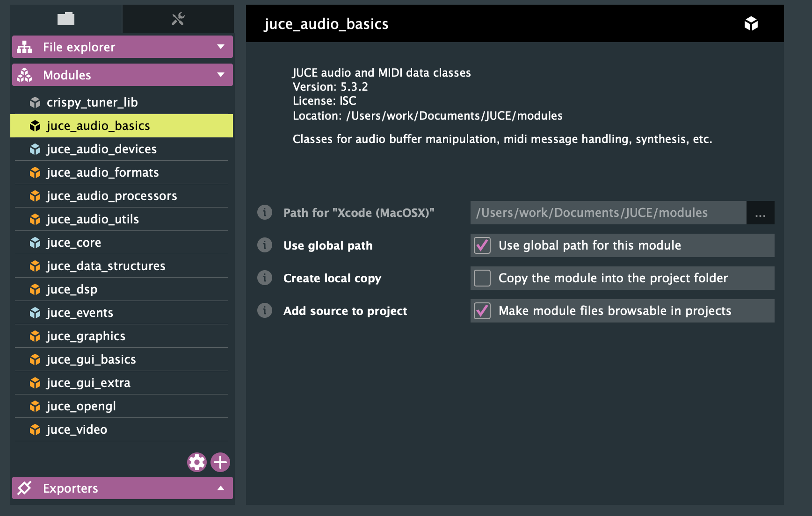Click the module cube icon in header
The image size is (812, 516).
(751, 23)
